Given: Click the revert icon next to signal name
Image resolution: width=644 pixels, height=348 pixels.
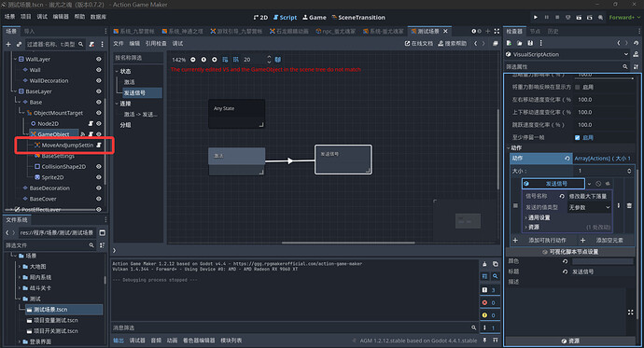Looking at the screenshot, I should coord(562,196).
